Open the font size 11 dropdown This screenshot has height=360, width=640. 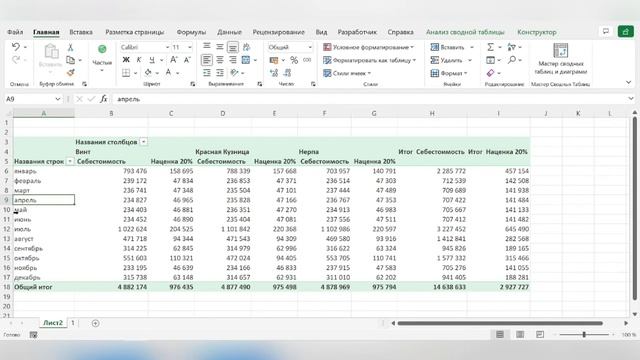pyautogui.click(x=189, y=47)
